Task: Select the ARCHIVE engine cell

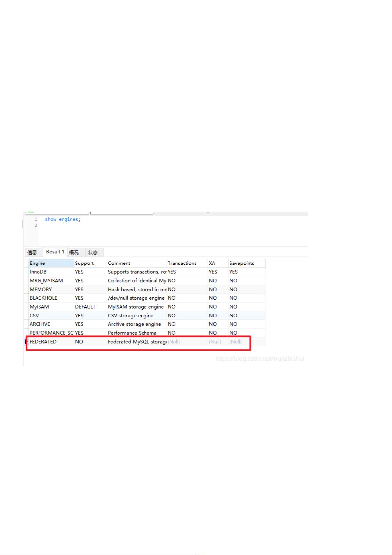Action: click(x=51, y=324)
